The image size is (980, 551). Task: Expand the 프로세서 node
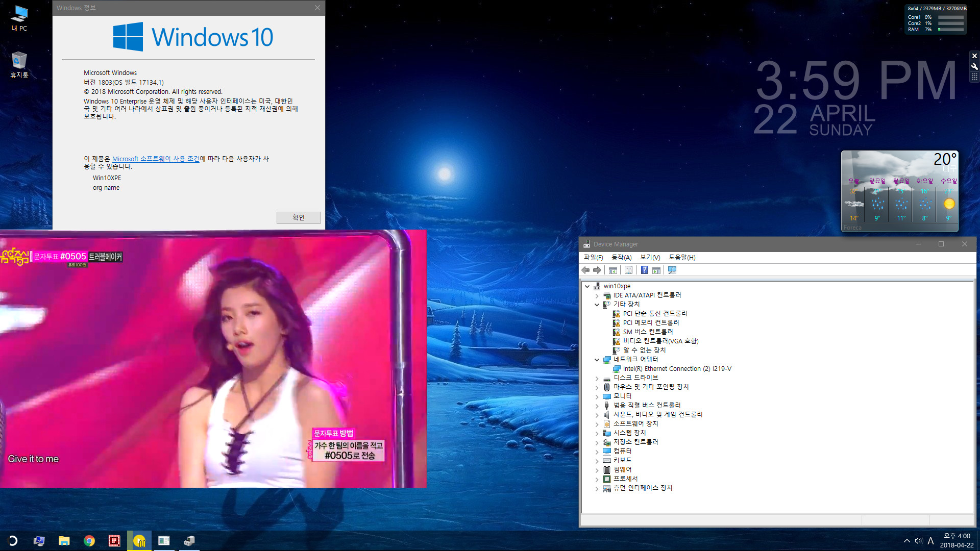[x=597, y=479]
